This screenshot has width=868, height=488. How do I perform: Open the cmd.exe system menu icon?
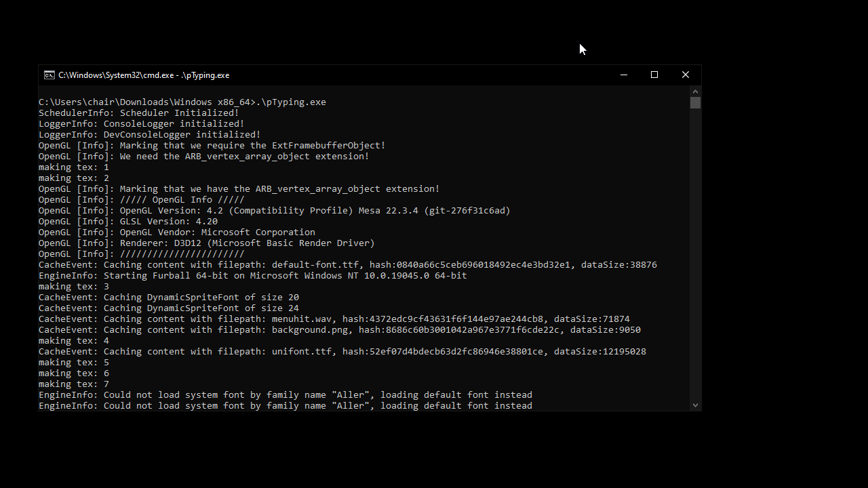[50, 75]
